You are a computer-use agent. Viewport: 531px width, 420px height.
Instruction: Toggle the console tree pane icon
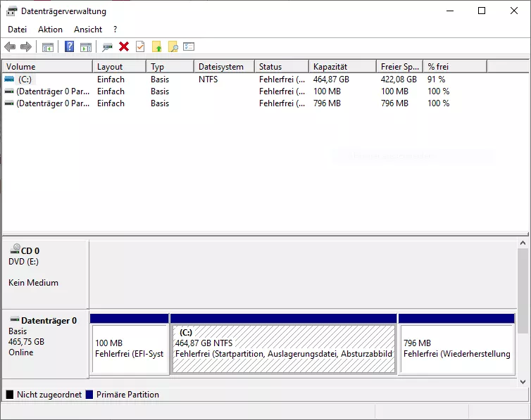tap(48, 47)
